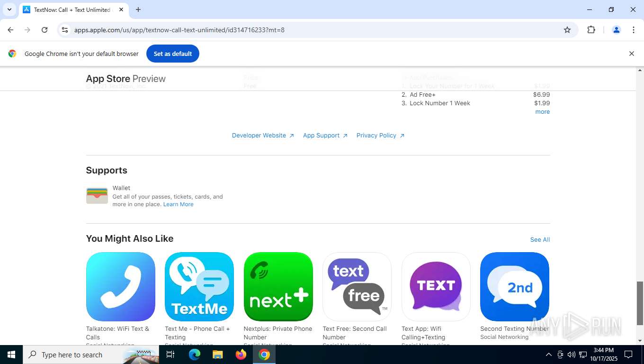Open the Developer Website link
The width and height of the screenshot is (644, 364).
[x=263, y=136]
